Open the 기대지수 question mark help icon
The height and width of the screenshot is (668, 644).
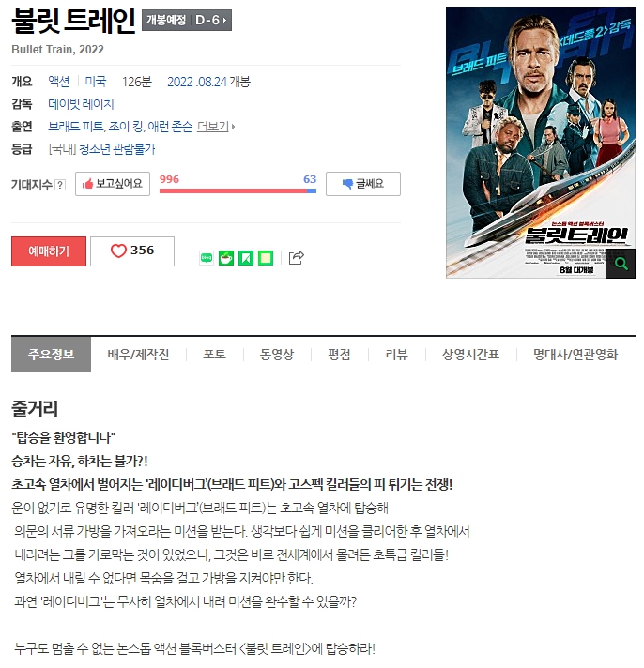point(60,185)
